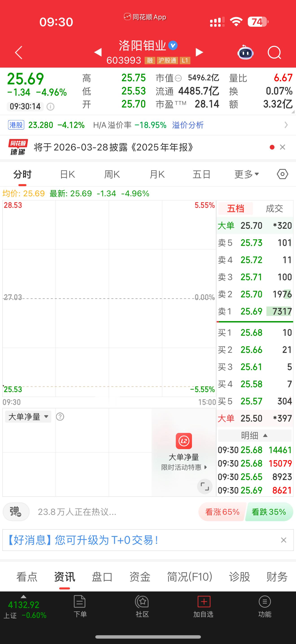Tap the intraday price chart area
The image size is (296, 644).
coord(109,298)
